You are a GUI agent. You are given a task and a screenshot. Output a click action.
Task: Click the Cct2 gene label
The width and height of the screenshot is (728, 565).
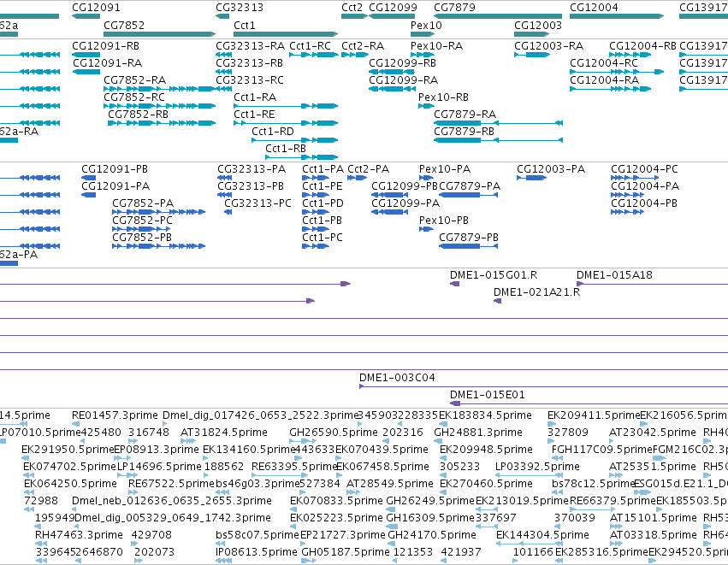click(x=352, y=8)
